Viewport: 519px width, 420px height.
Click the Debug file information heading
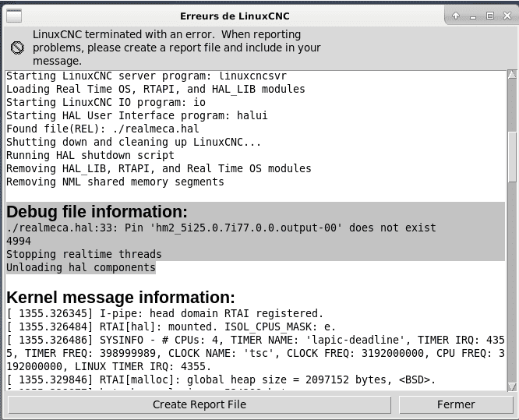pyautogui.click(x=97, y=212)
